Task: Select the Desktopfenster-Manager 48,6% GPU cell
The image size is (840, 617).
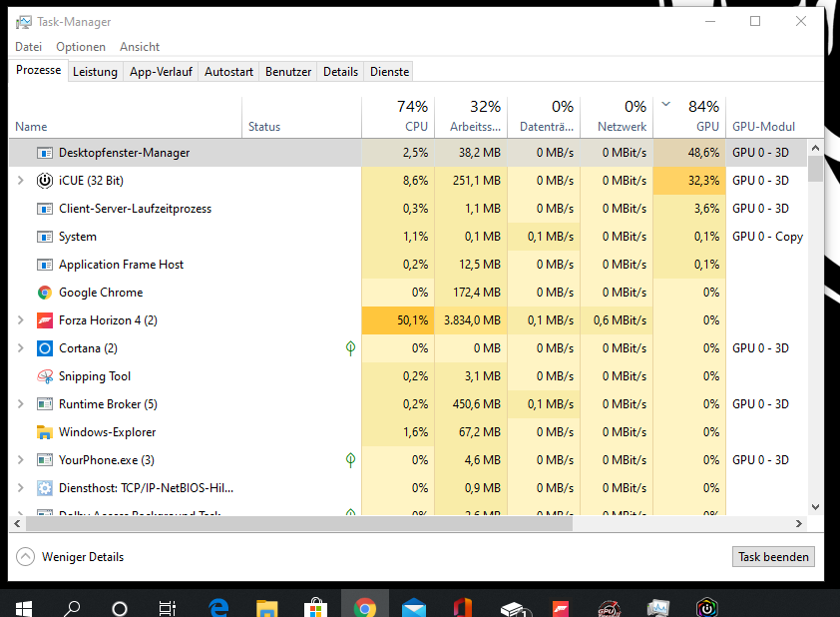Action: tap(689, 153)
